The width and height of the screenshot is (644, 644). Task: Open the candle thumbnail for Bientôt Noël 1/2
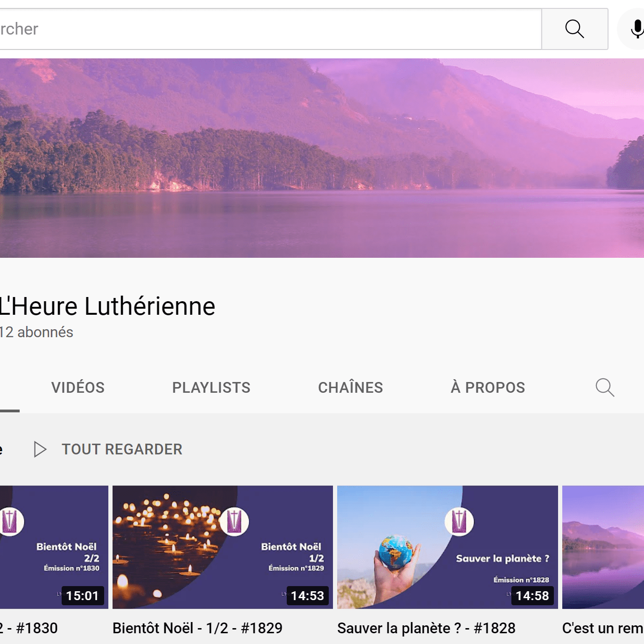point(222,547)
